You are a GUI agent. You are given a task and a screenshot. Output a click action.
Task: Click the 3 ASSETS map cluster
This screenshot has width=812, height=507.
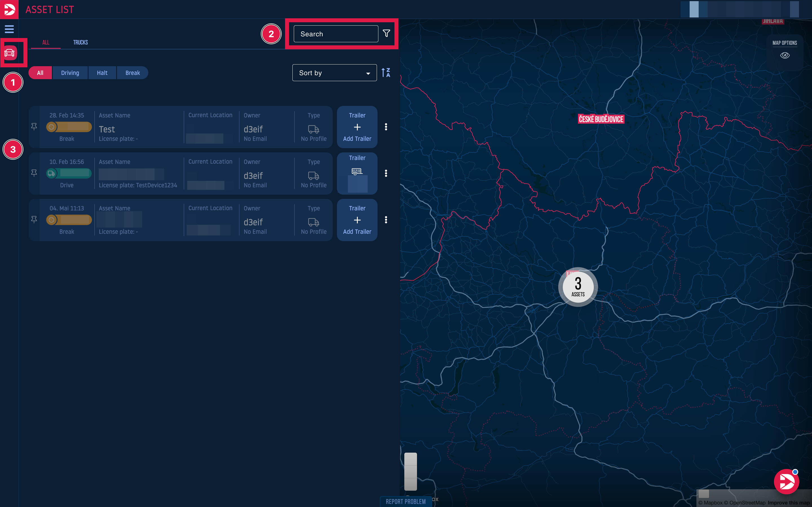[578, 287]
